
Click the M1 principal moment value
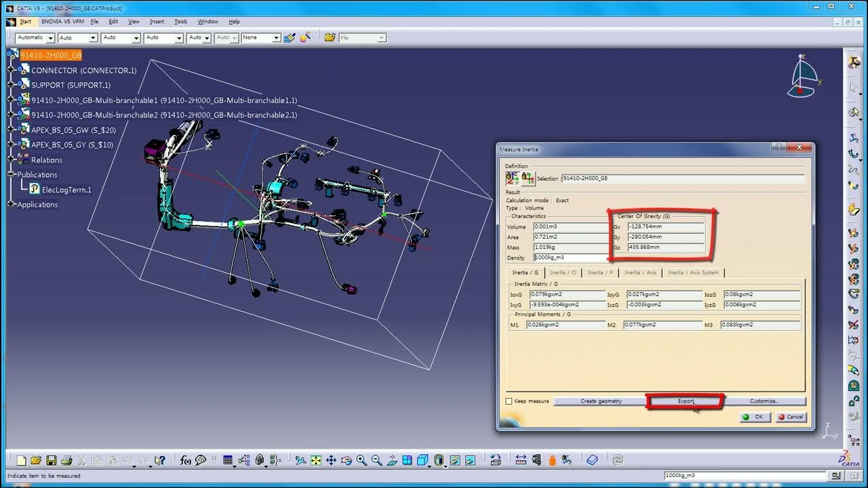coord(566,325)
